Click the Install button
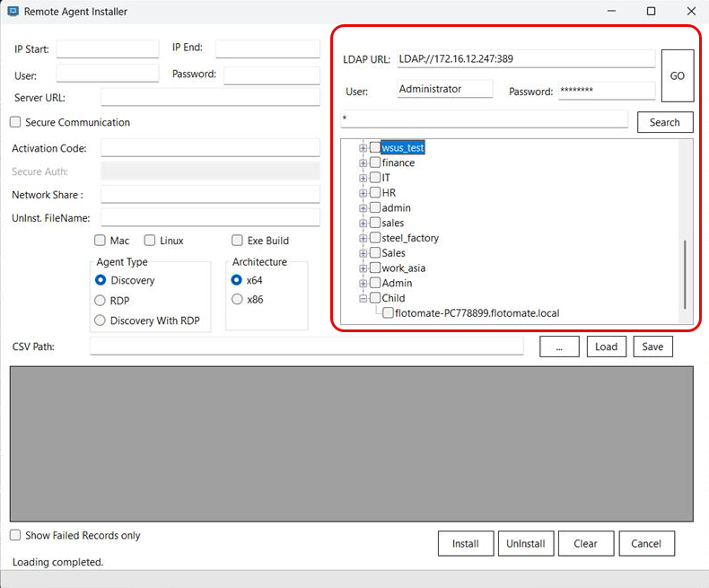 (x=465, y=543)
